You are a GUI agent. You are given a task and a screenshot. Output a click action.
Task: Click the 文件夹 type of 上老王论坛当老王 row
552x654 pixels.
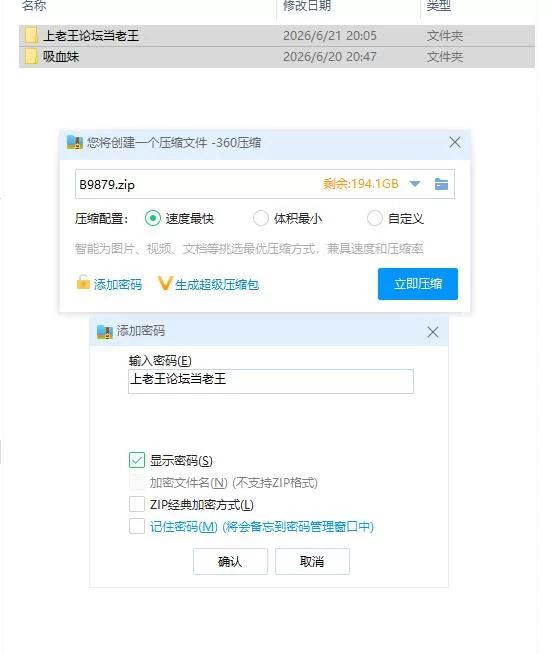445,36
